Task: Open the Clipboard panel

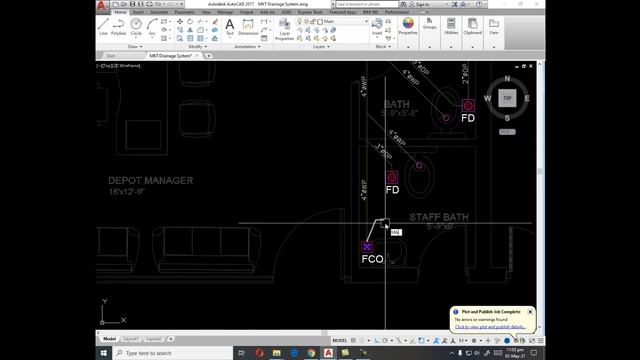Action: (x=473, y=27)
